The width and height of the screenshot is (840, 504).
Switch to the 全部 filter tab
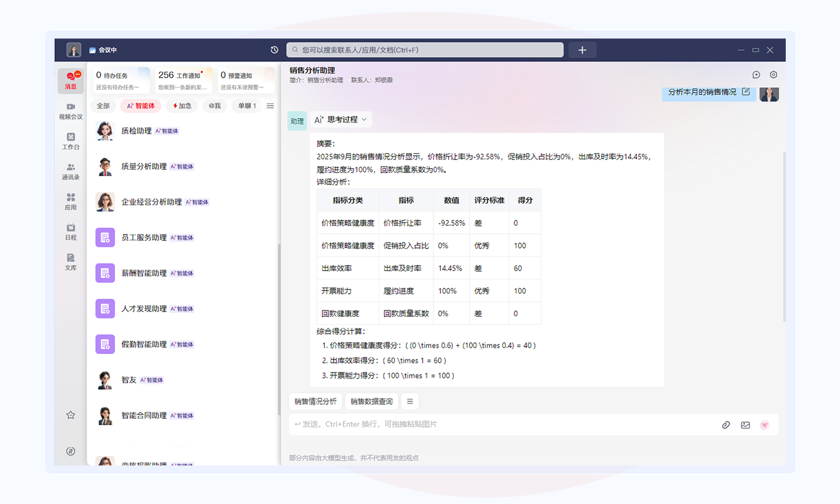pyautogui.click(x=103, y=106)
